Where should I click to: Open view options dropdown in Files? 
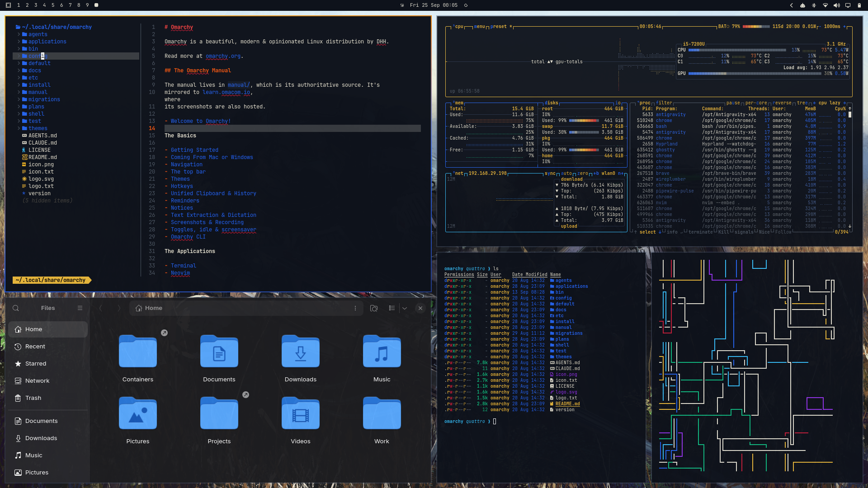(405, 308)
